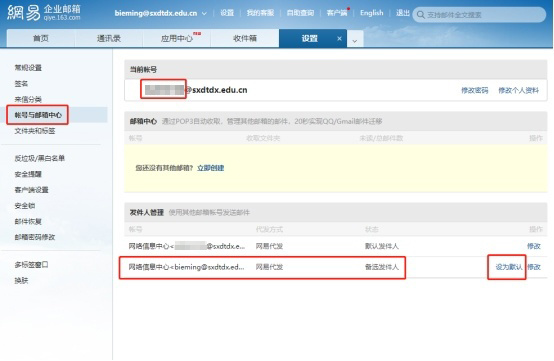Click 退出 to log out
Image resolution: width=554 pixels, height=361 pixels.
(x=403, y=13)
